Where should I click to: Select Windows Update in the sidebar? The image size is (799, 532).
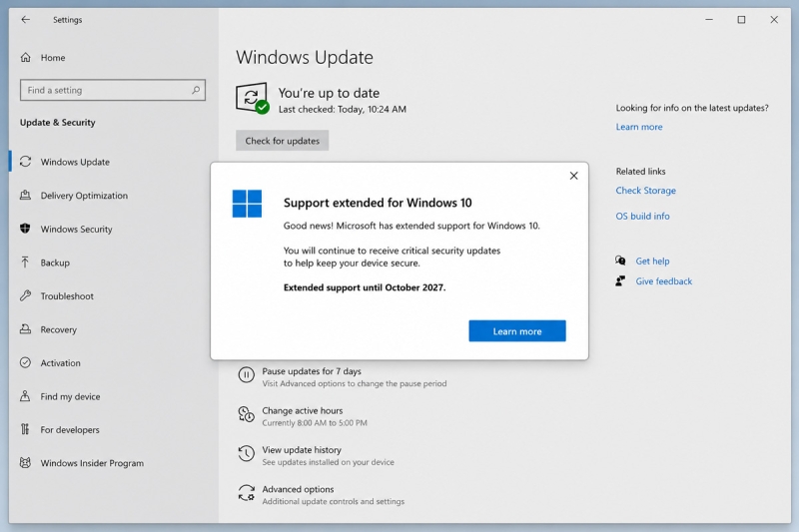tap(75, 162)
